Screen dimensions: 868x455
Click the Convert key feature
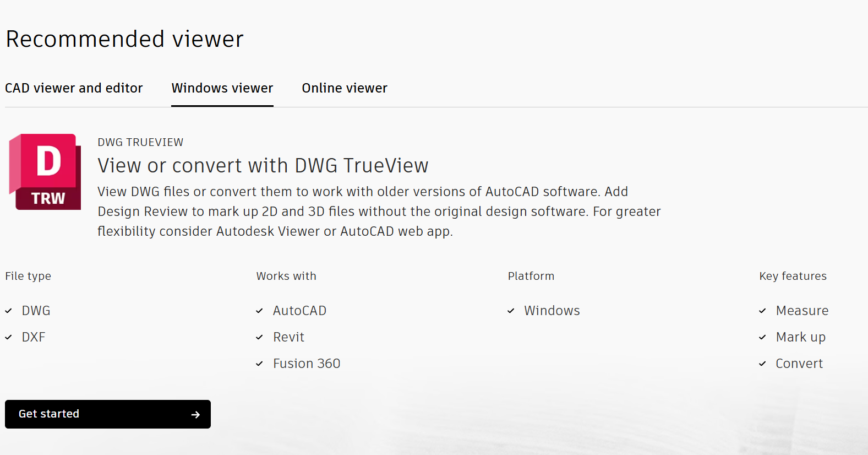pos(799,364)
